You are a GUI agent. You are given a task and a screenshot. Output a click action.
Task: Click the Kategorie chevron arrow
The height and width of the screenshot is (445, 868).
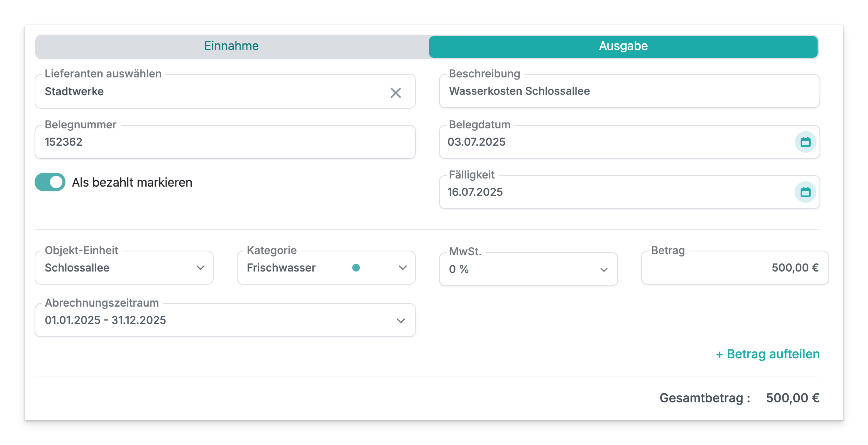(x=402, y=268)
